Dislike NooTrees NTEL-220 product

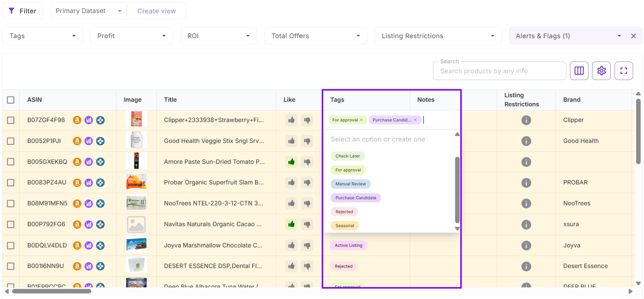click(x=307, y=204)
